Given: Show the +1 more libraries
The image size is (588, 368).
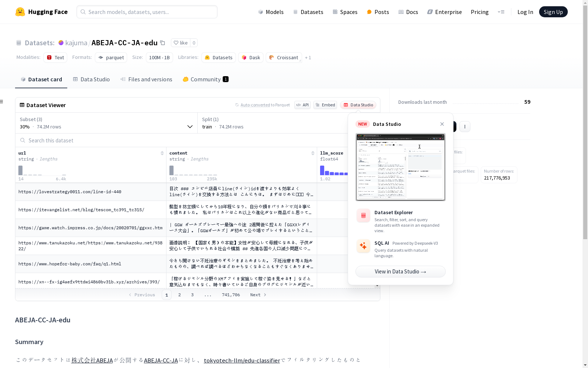Looking at the screenshot, I should click(308, 57).
